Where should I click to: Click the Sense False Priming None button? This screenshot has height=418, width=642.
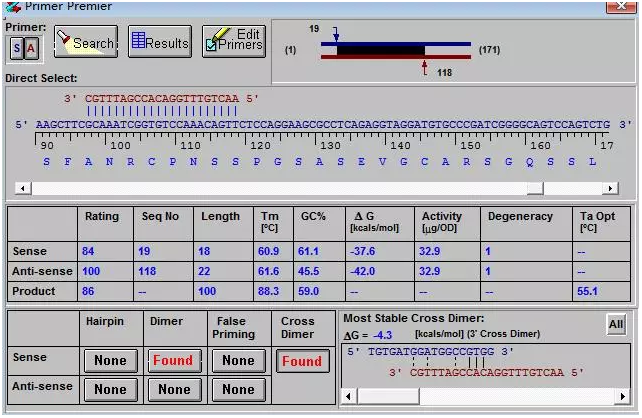tap(239, 361)
